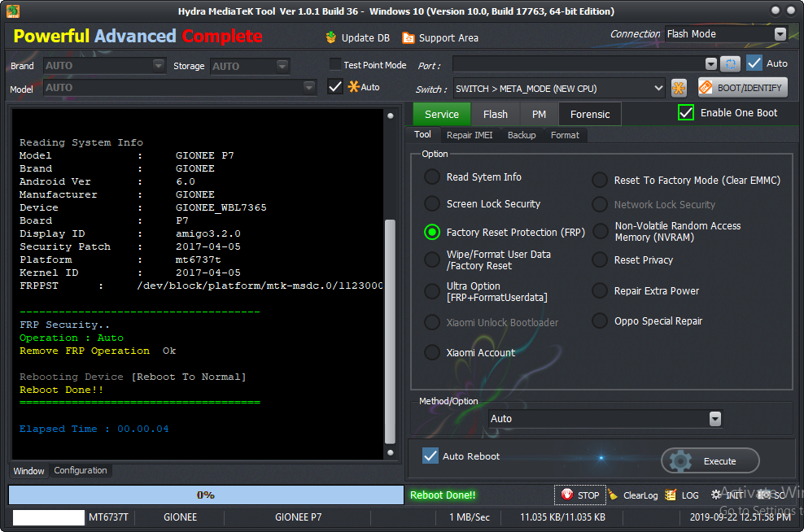Switch to the Configuration tab
The image size is (804, 532).
pos(81,470)
